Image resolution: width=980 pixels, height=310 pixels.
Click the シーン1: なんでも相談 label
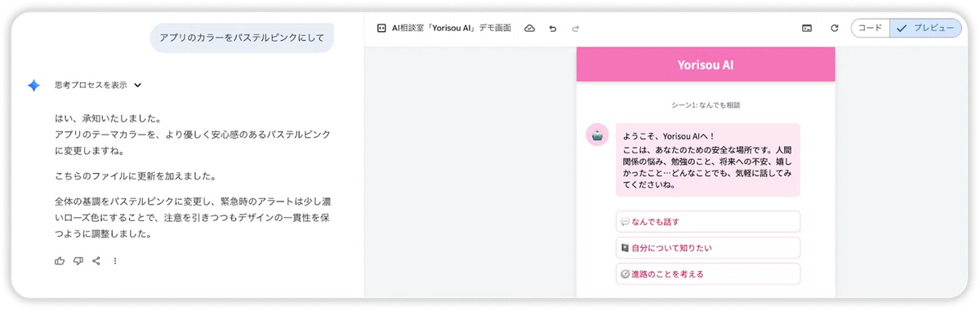pyautogui.click(x=706, y=105)
